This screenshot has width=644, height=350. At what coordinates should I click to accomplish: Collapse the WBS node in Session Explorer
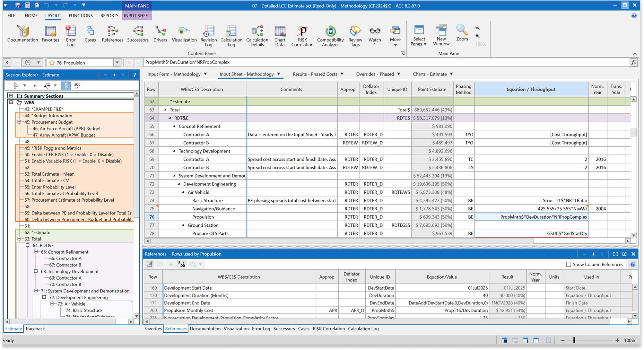coord(12,102)
